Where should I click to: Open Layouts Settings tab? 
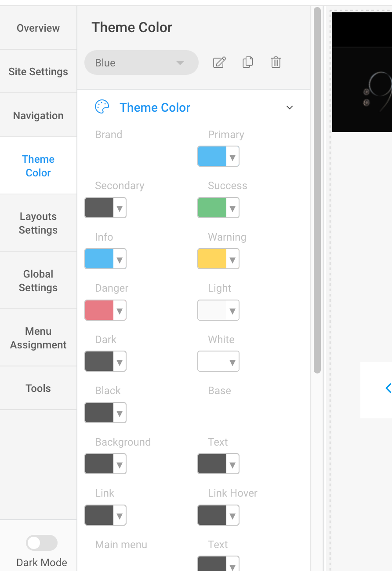pos(38,223)
